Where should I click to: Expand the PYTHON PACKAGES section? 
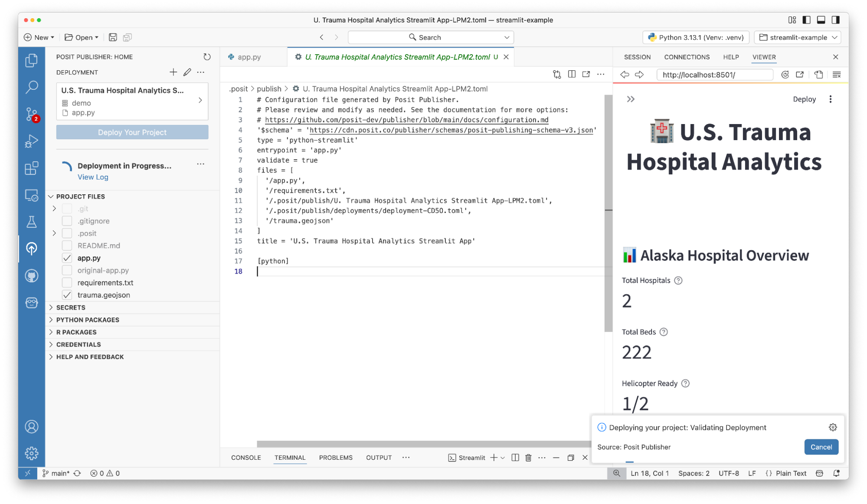tap(88, 320)
